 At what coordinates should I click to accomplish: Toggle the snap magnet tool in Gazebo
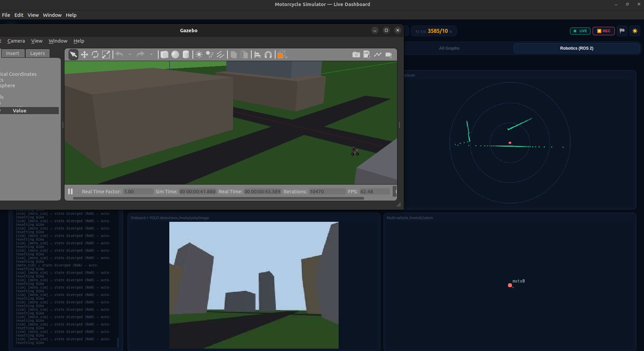268,55
